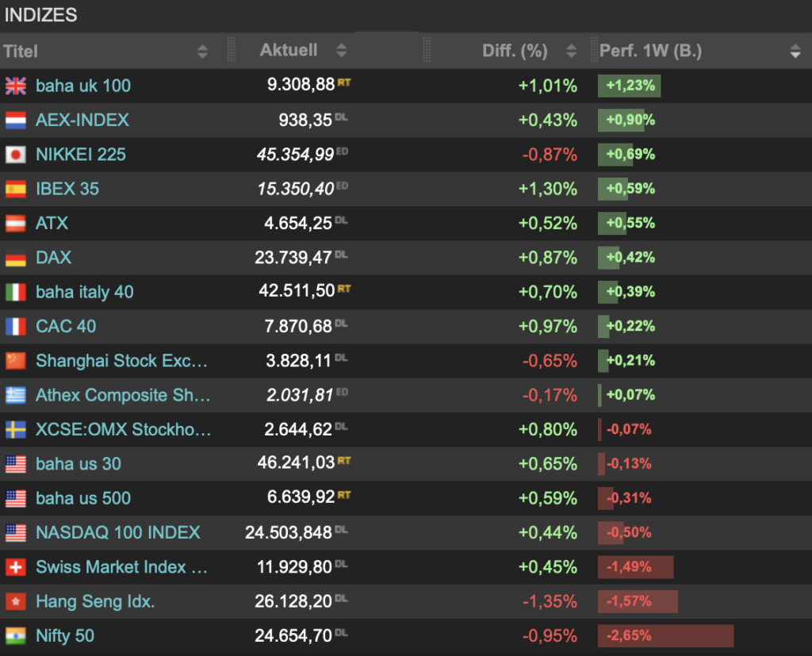Click the Nifty 50 -2,65% performance bar
This screenshot has height=656, width=812.
click(665, 636)
